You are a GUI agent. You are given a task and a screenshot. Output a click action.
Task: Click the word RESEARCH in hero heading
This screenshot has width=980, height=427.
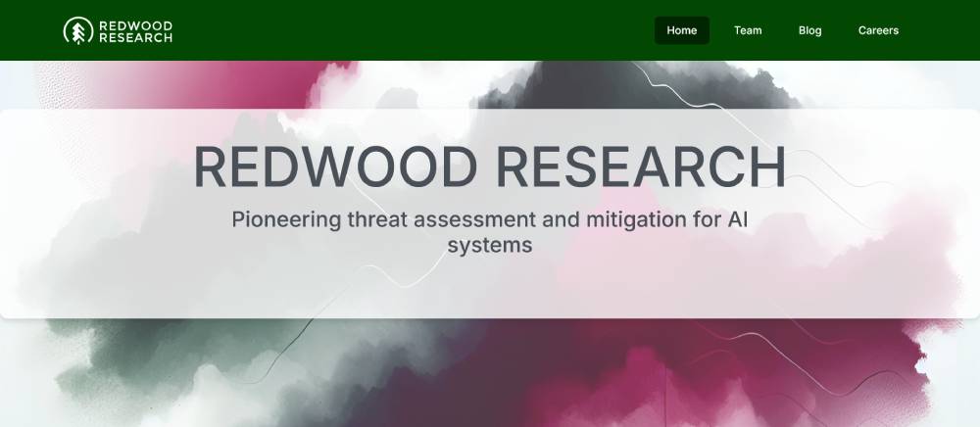[x=641, y=167]
